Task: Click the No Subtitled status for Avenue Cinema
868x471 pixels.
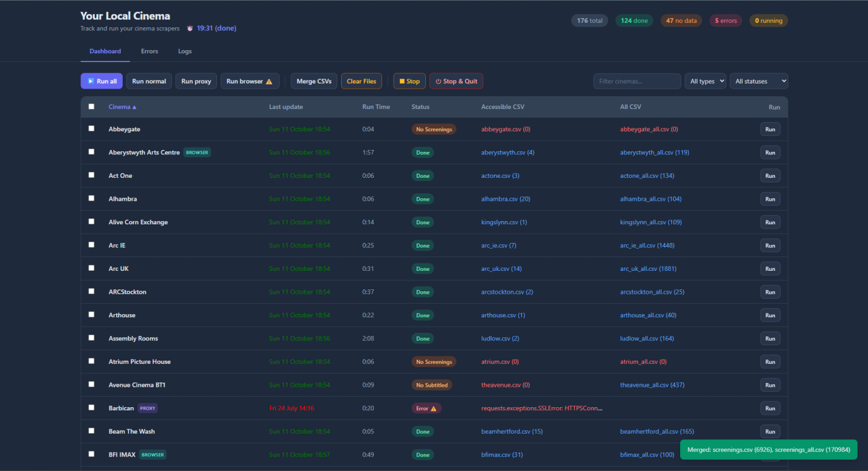Action: click(432, 385)
